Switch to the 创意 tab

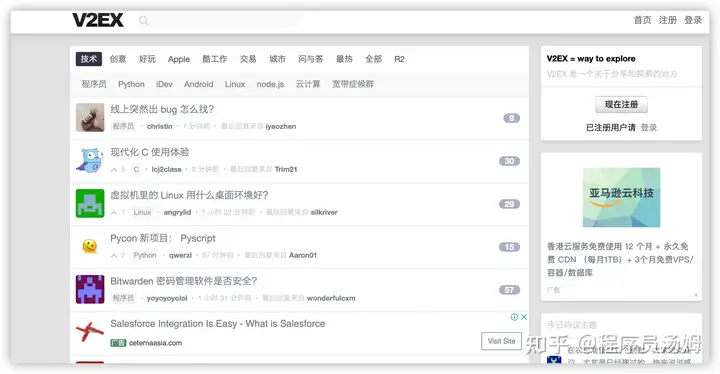[x=118, y=59]
